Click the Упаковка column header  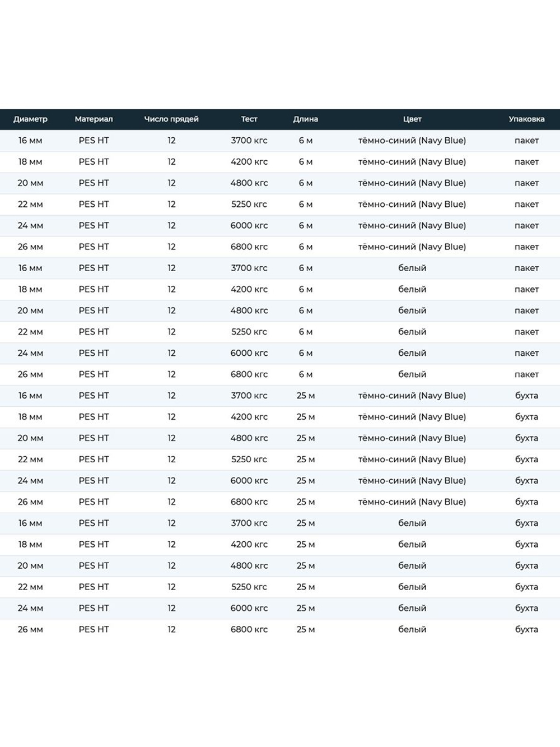(x=526, y=119)
